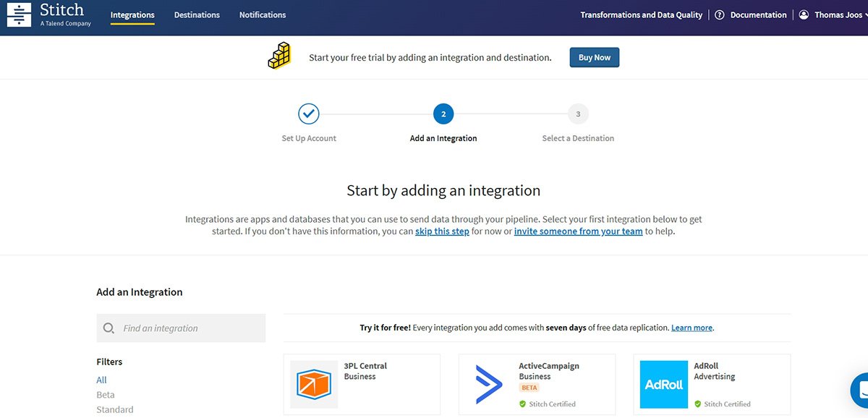The height and width of the screenshot is (418, 868).
Task: Apply the Beta filter
Action: tap(105, 395)
